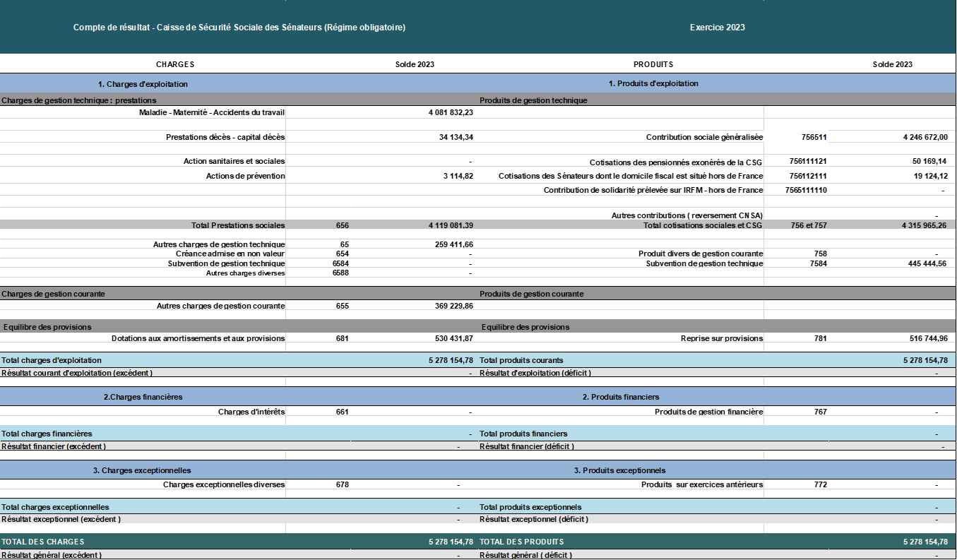Click the 'Produits de gestion courante' row header
The height and width of the screenshot is (560, 957).
click(531, 294)
